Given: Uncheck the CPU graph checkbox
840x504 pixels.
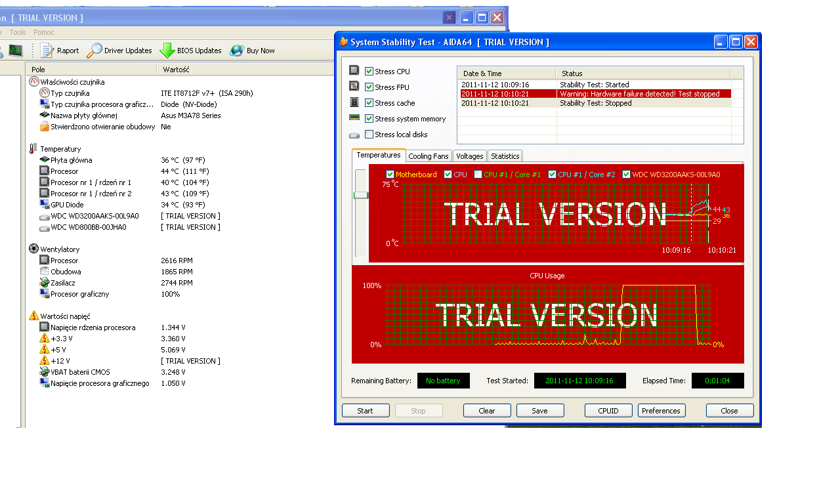Looking at the screenshot, I should coord(448,175).
